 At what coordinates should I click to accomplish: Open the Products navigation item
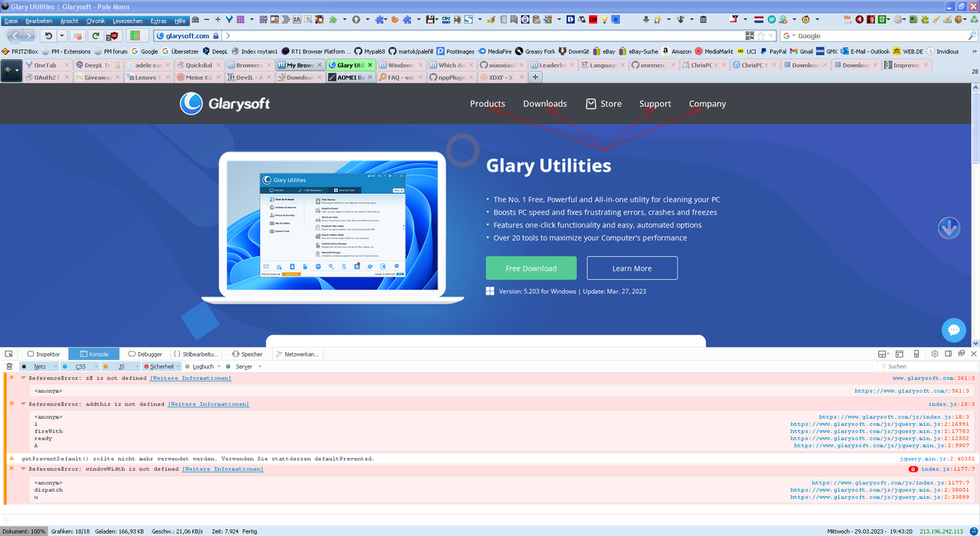coord(488,104)
